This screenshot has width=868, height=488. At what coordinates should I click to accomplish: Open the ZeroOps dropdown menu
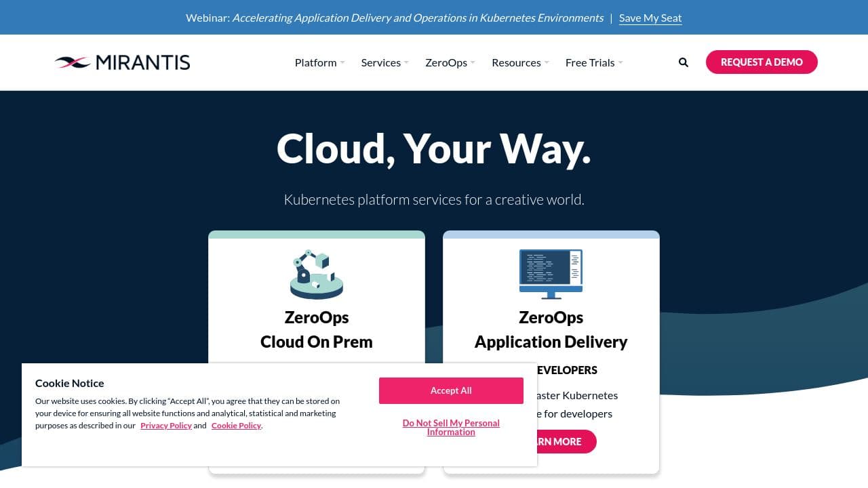click(x=450, y=62)
